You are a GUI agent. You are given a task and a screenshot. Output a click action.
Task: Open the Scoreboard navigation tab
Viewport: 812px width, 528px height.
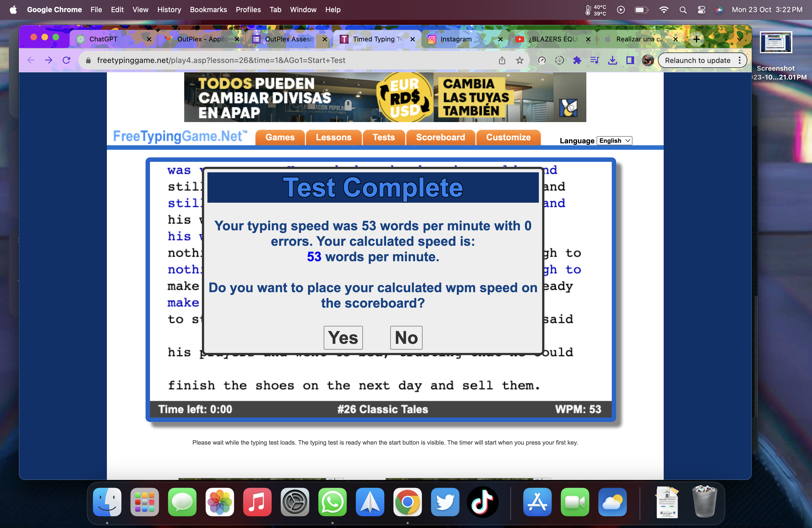click(x=440, y=137)
